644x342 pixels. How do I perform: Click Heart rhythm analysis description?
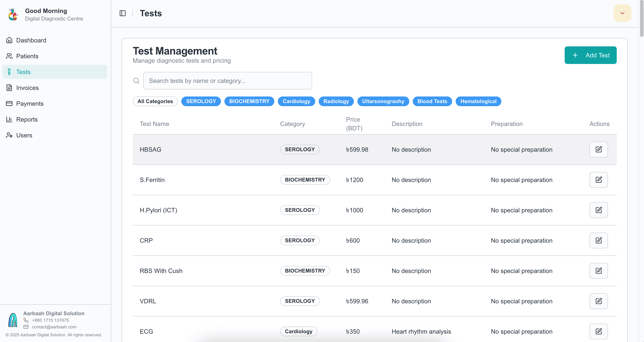pos(421,331)
